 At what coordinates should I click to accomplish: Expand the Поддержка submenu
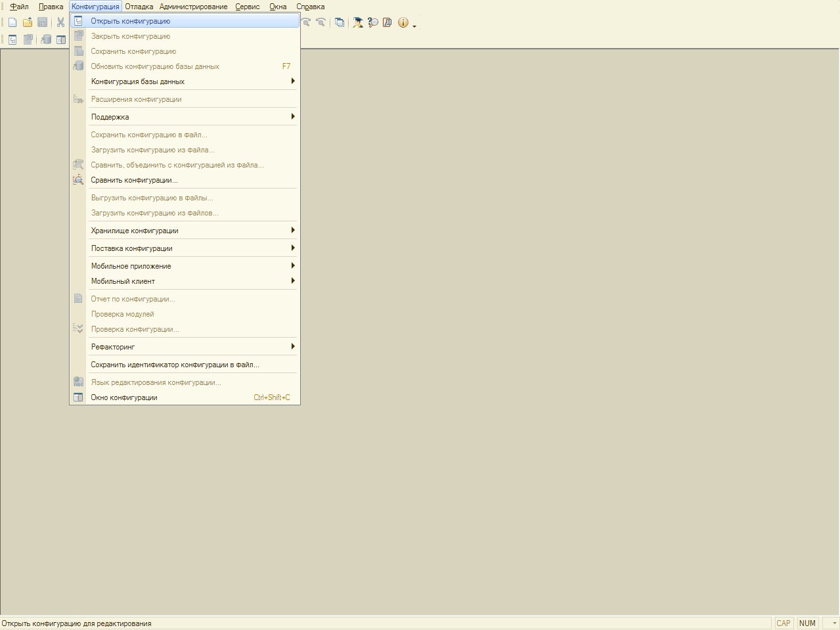tap(185, 117)
